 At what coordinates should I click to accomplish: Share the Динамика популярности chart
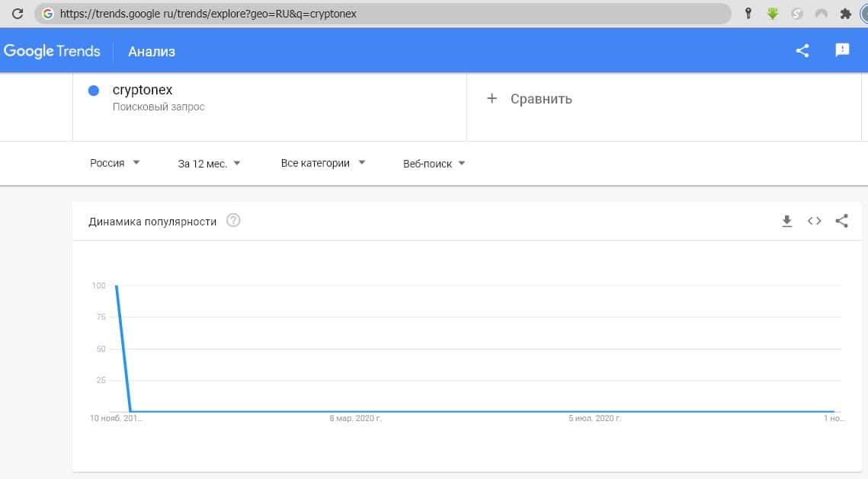coord(842,221)
